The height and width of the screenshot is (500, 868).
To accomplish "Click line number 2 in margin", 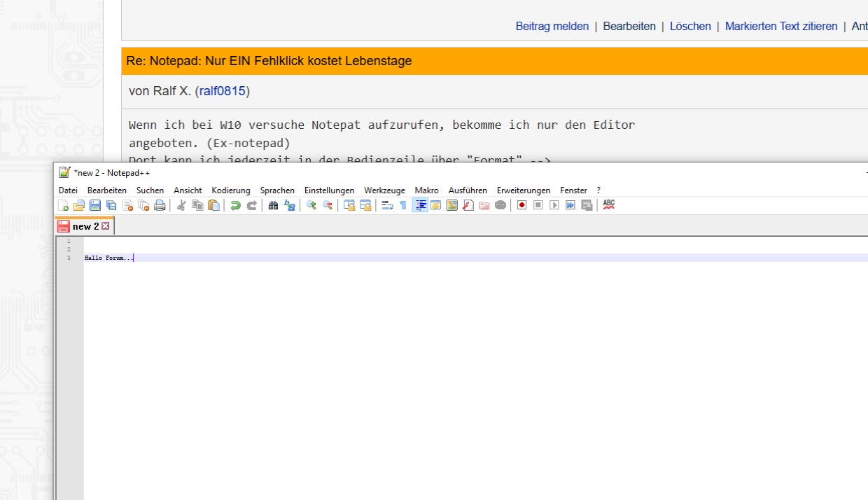I will (x=69, y=249).
